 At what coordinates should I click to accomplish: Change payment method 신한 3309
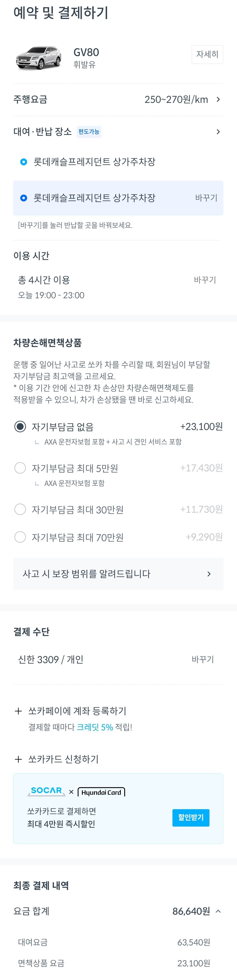(x=202, y=659)
